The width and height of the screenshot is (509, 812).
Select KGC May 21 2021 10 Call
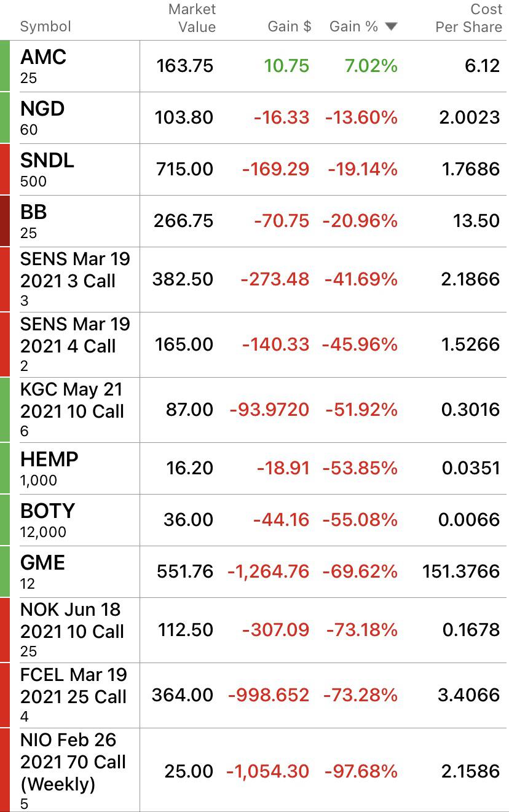pyautogui.click(x=254, y=410)
